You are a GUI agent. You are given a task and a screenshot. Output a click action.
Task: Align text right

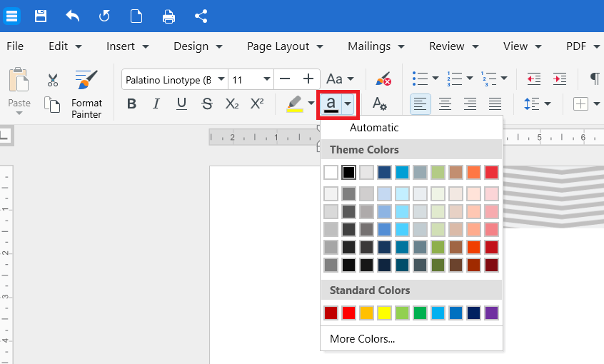point(470,104)
